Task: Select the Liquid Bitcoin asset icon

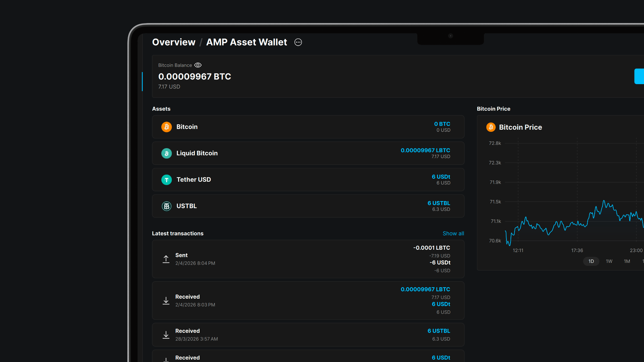Action: [x=166, y=153]
